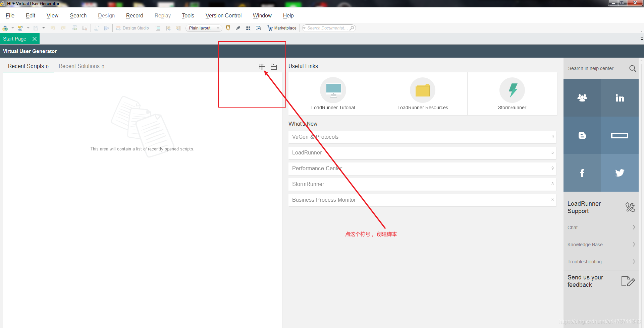
Task: Click the open script folder icon
Action: click(274, 67)
